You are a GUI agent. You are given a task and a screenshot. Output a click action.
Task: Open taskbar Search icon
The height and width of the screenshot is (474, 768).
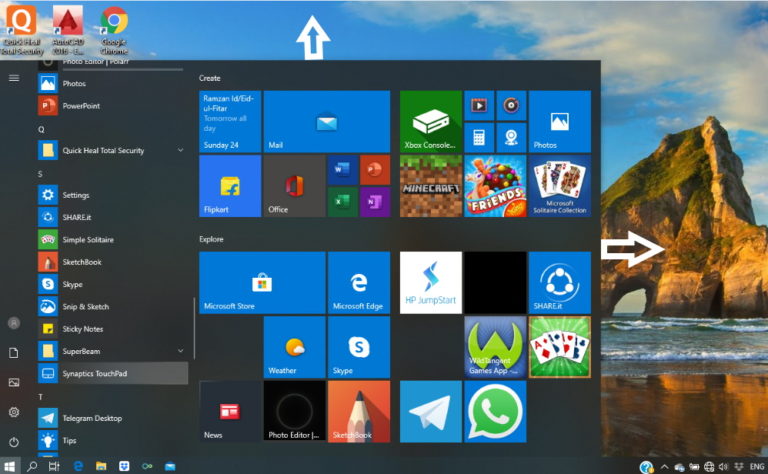(32, 466)
